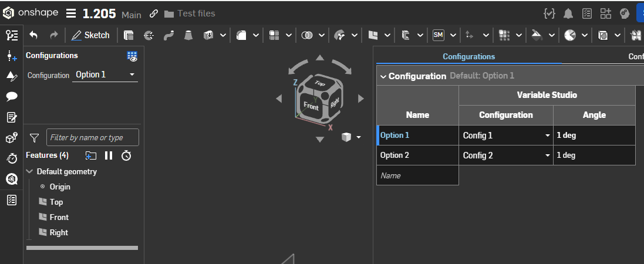This screenshot has height=264, width=644.
Task: Rotate view with the cube's up arrow
Action: click(x=319, y=58)
